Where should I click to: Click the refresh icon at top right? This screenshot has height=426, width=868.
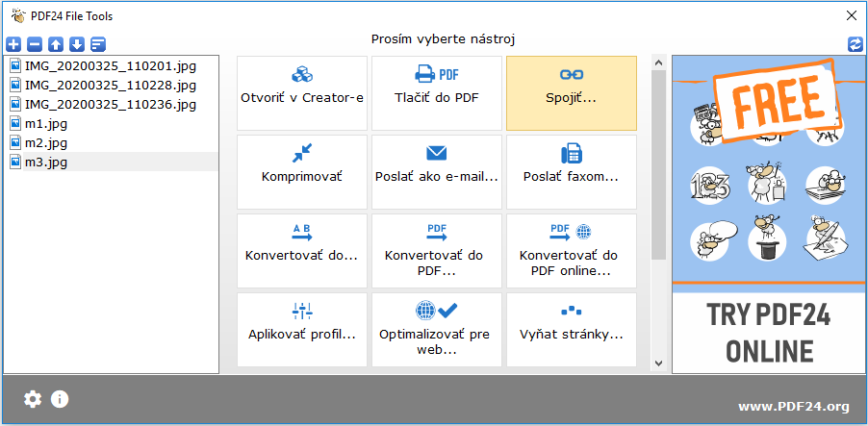point(855,44)
